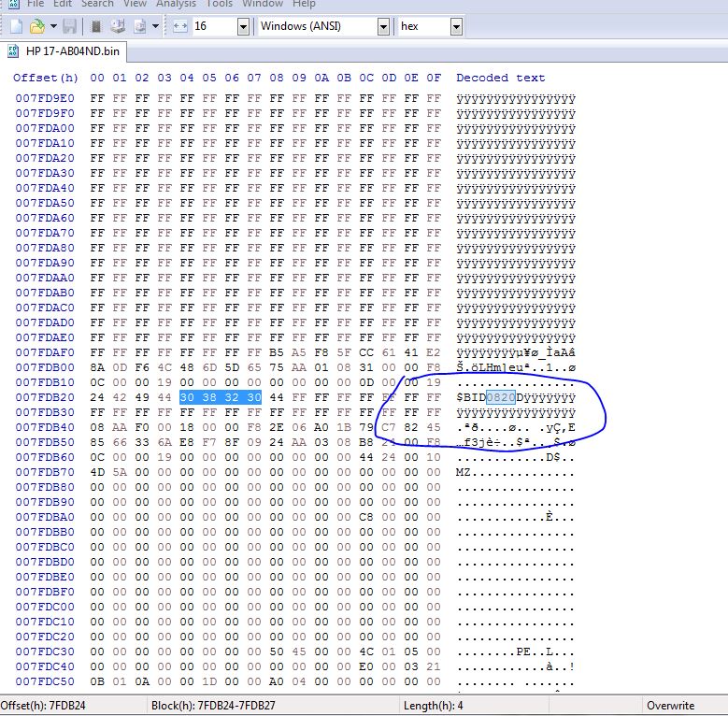Click the Open RAM icon in toolbar
The image size is (728, 716).
click(95, 26)
